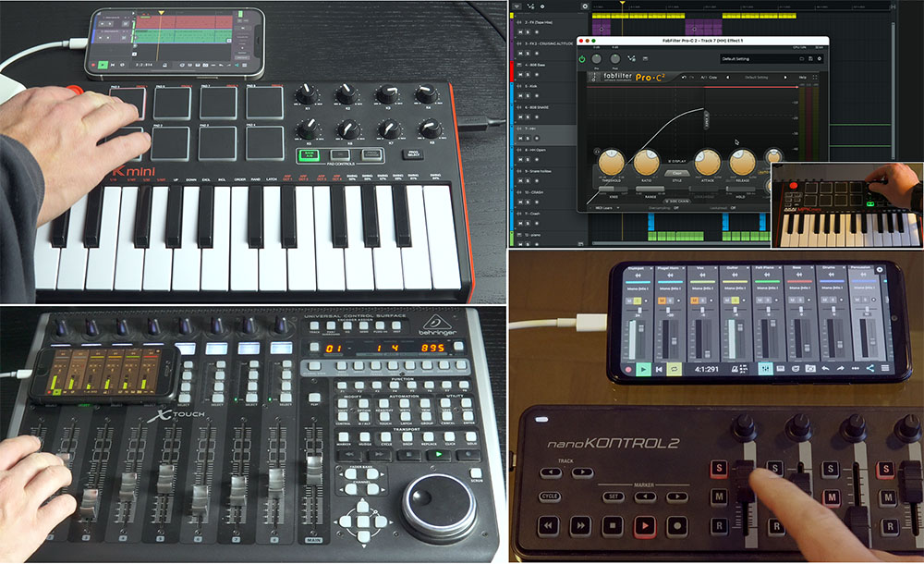Open the Clean style selector in Pro-C 2
Screen dimensions: 924x564
tap(676, 174)
